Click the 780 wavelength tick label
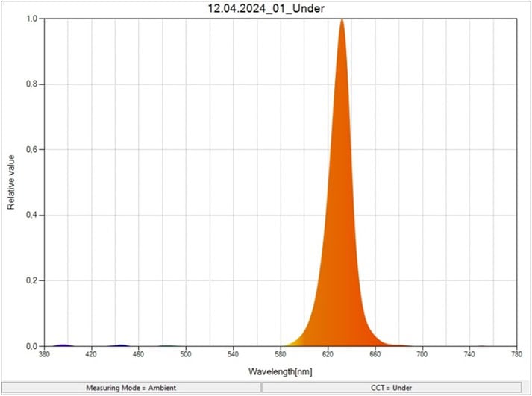The width and height of the screenshot is (532, 396). tap(516, 355)
